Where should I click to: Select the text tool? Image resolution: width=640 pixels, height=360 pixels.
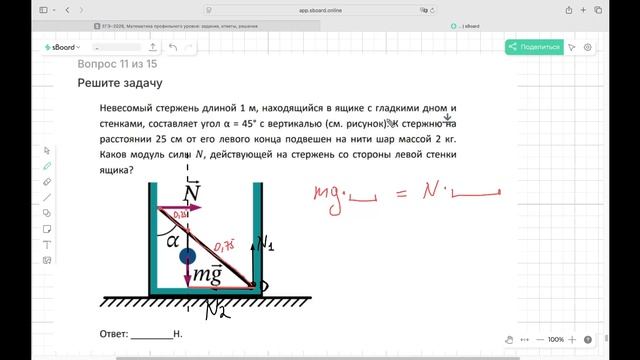point(47,245)
